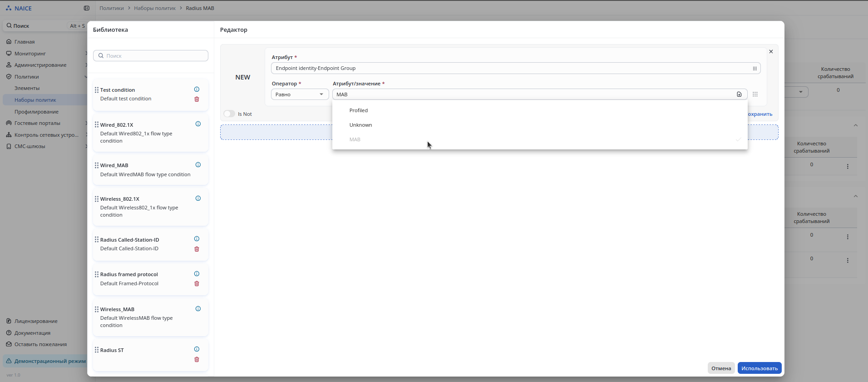
Task: Click info icon on Test condition card
Action: 197,89
